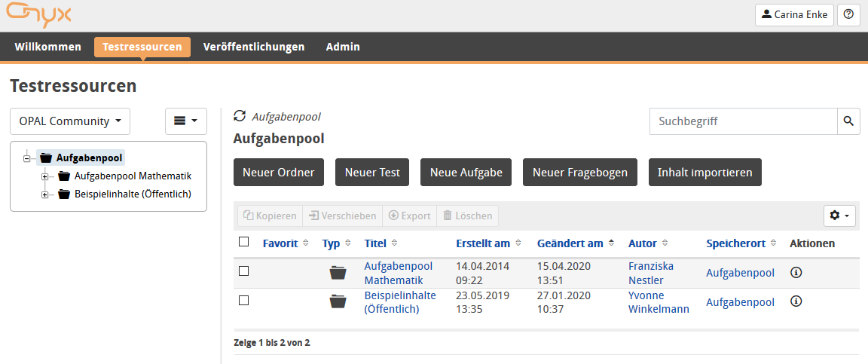Open the Aufgabenpool Mathematik title link
Viewport: 868px width, 364px height.
pyautogui.click(x=399, y=273)
